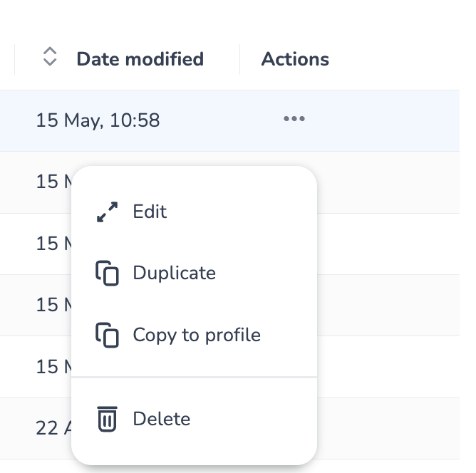
Task: Click the row directly below the highlighted row
Action: [x=385, y=182]
